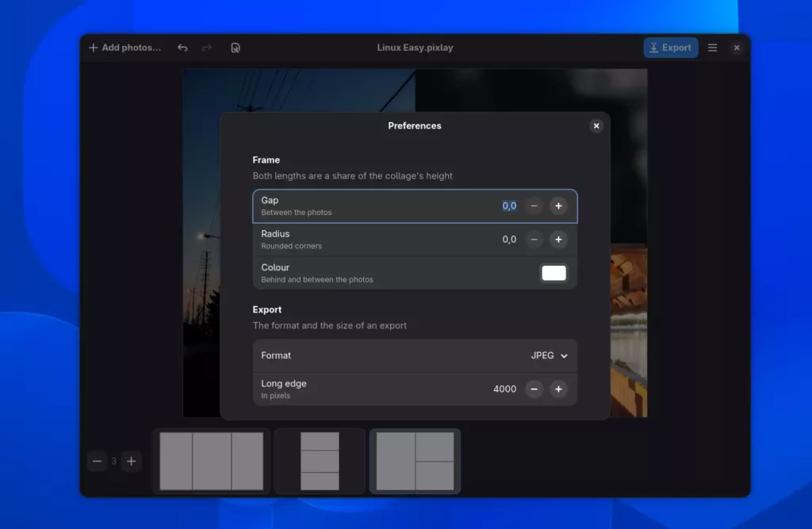
Task: Click the 'Frame' section heading
Action: pos(266,160)
